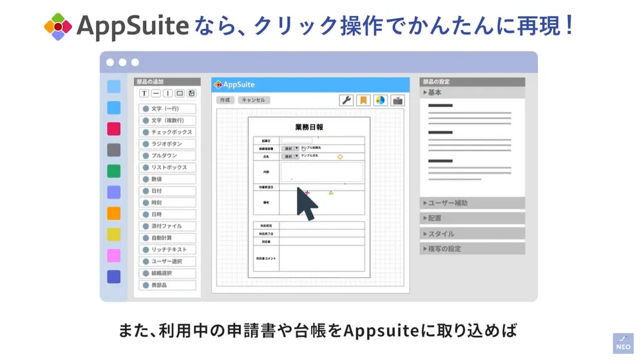Click the orange diamond marker on form
Screen dimensions: 644x361
point(340,157)
